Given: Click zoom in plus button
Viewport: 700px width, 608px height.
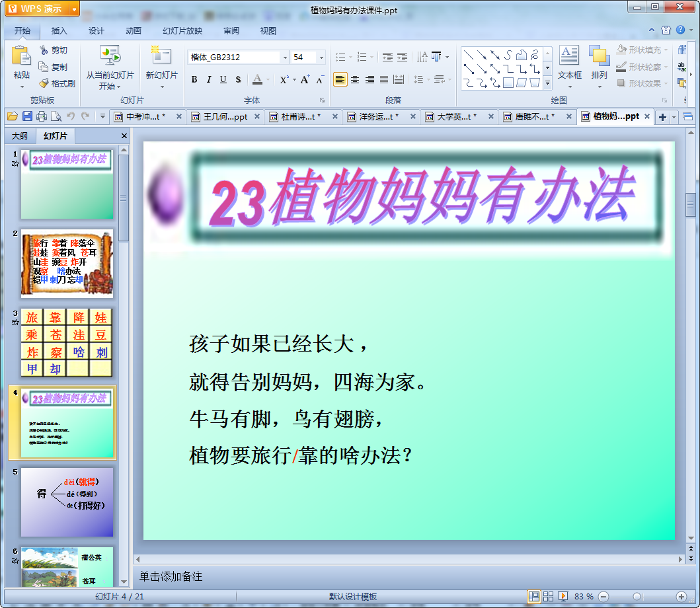Looking at the screenshot, I should click(x=681, y=596).
